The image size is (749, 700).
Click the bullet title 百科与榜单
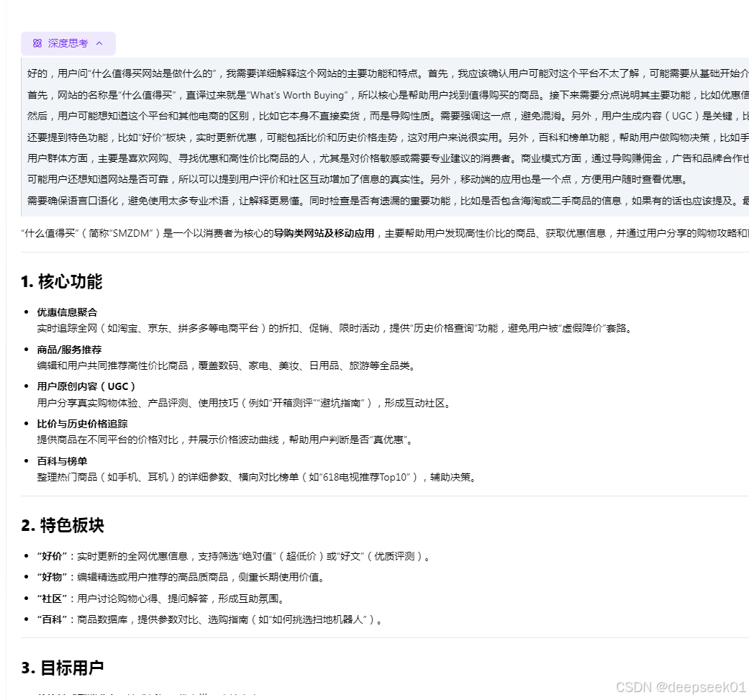[x=62, y=460]
